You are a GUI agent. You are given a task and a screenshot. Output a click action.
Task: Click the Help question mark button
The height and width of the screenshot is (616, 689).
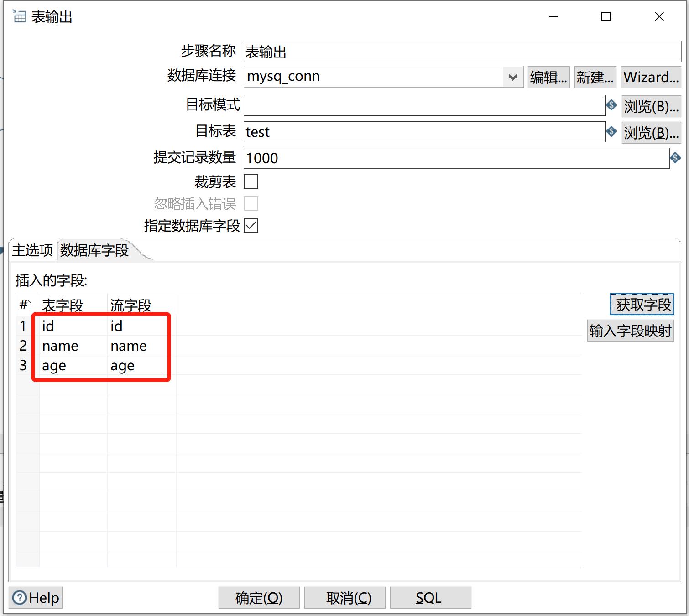coord(36,597)
